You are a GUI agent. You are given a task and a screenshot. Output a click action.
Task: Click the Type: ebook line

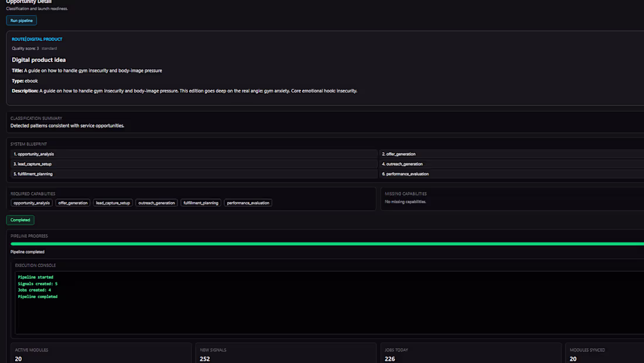[x=25, y=81]
